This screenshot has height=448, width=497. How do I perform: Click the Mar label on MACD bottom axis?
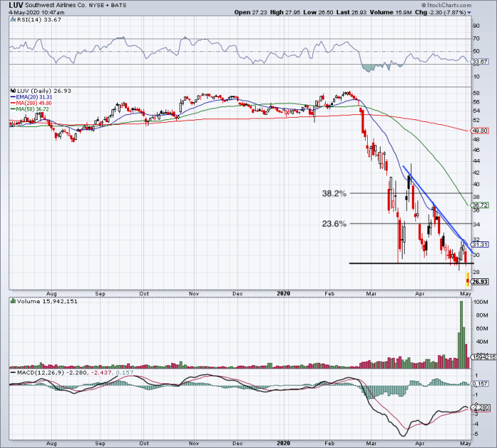(371, 443)
